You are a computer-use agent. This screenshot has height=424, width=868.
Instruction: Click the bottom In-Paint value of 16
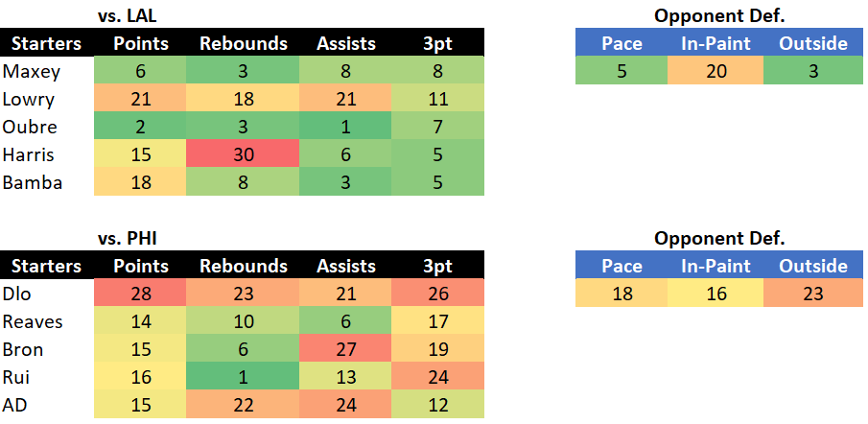coord(716,294)
